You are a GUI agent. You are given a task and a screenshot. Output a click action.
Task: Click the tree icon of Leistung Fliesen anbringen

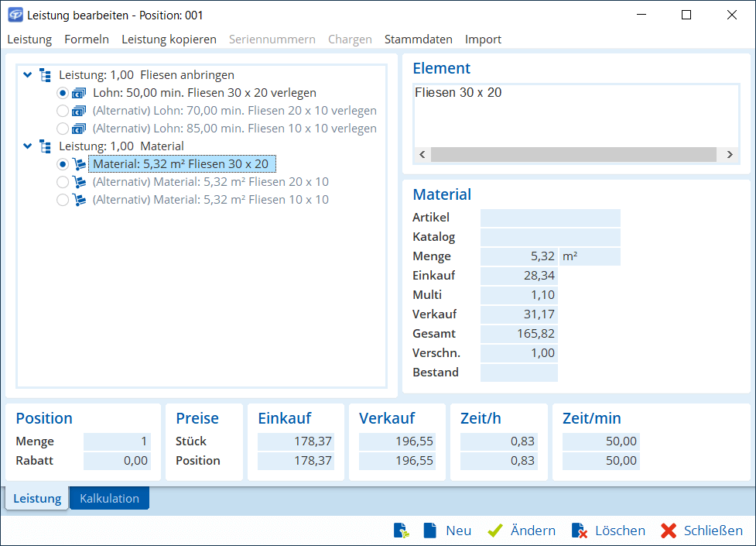click(46, 75)
